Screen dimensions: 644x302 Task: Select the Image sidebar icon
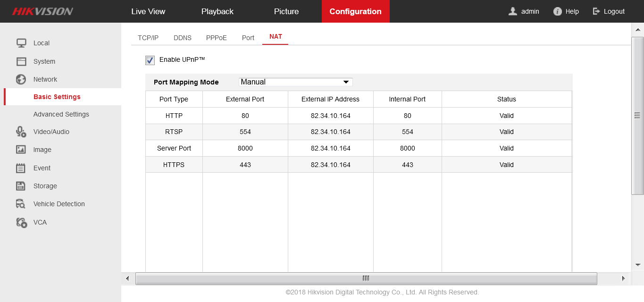point(21,150)
